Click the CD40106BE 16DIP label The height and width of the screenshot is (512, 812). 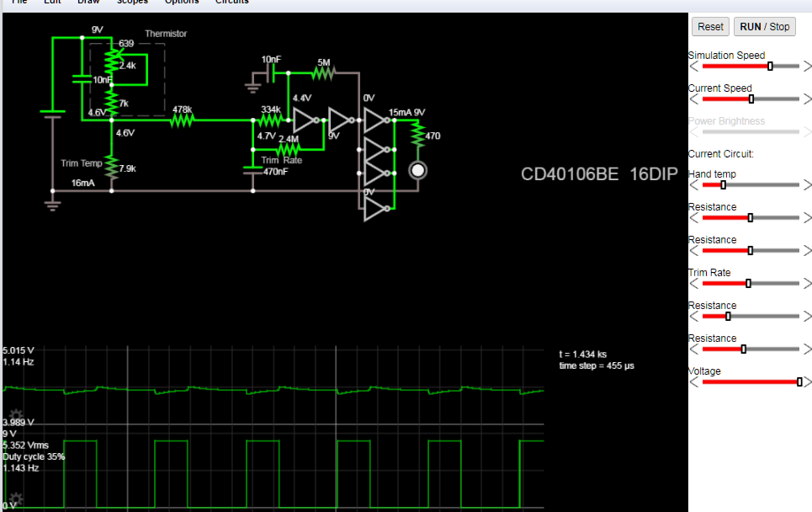[x=599, y=174]
